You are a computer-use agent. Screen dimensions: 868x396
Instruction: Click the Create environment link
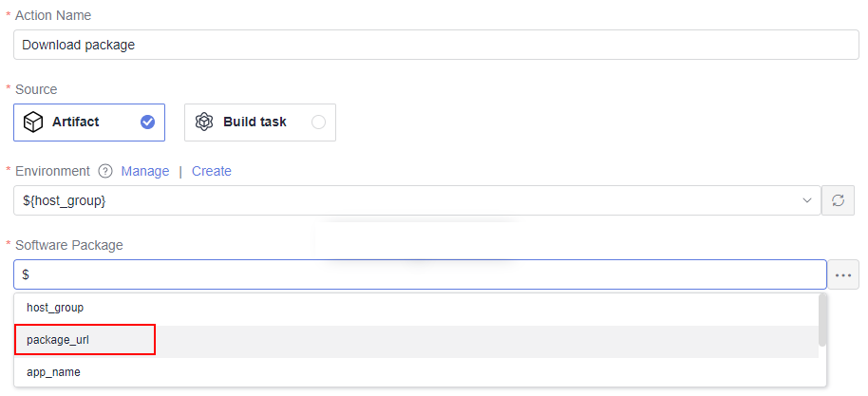212,171
